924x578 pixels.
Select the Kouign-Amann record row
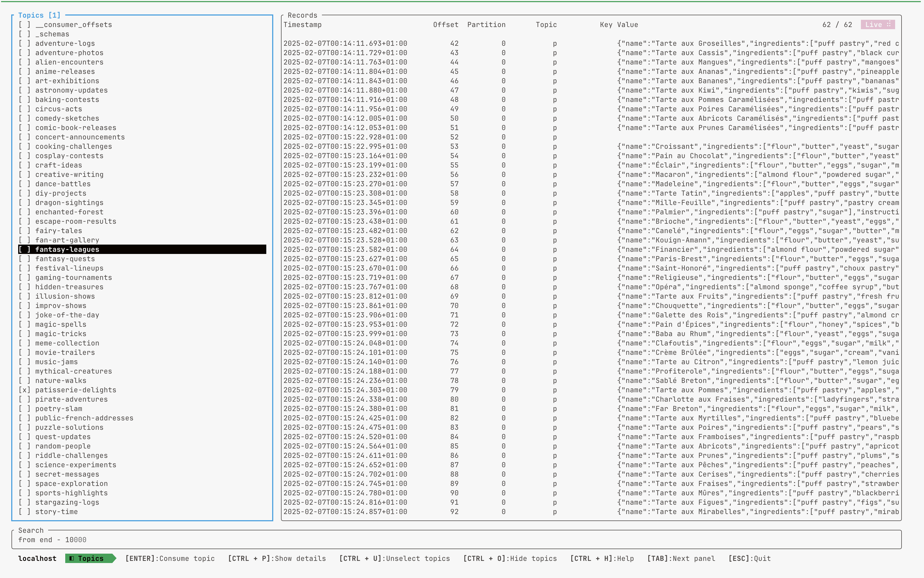point(591,240)
